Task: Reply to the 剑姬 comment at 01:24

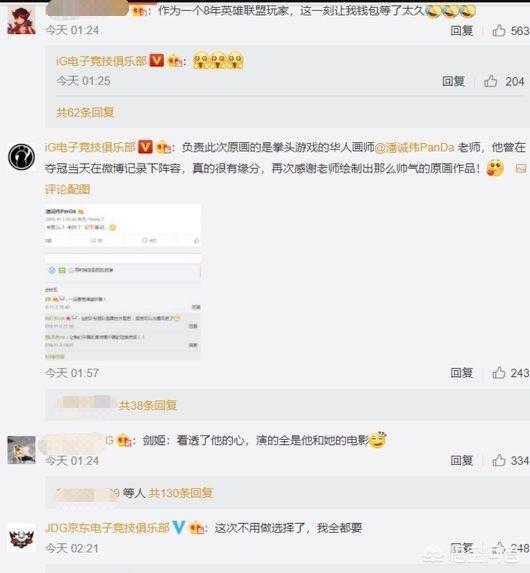Action: pyautogui.click(x=462, y=460)
